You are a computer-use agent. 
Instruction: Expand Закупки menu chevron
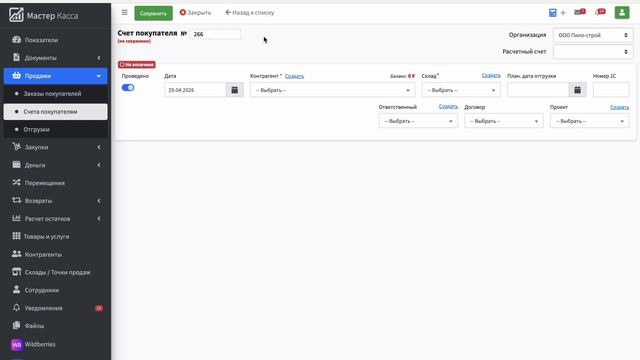(99, 147)
